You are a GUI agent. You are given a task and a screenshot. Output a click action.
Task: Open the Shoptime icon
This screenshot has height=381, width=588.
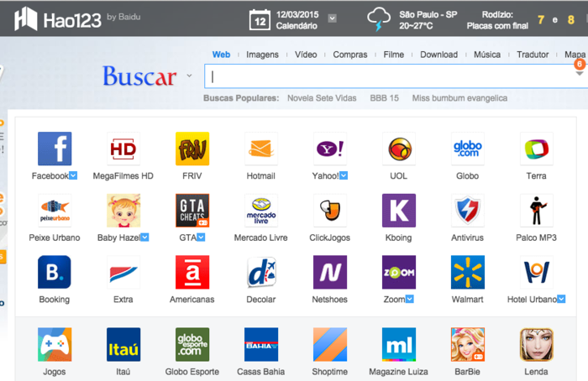[330, 345]
